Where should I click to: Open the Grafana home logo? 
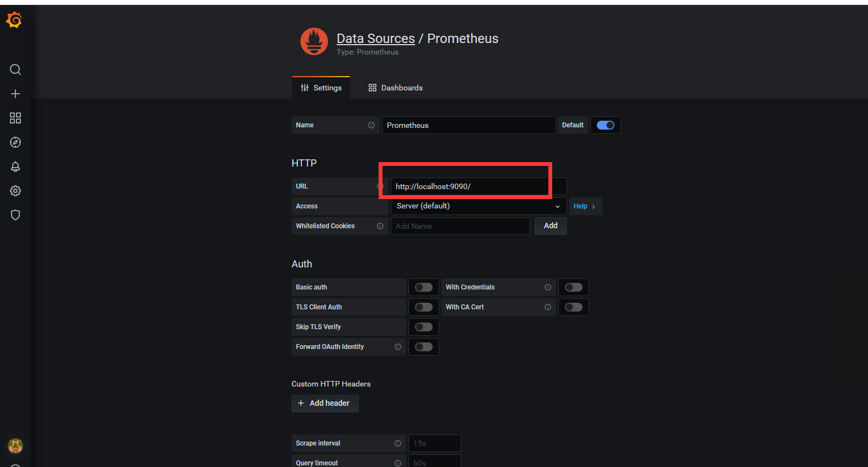coord(14,20)
